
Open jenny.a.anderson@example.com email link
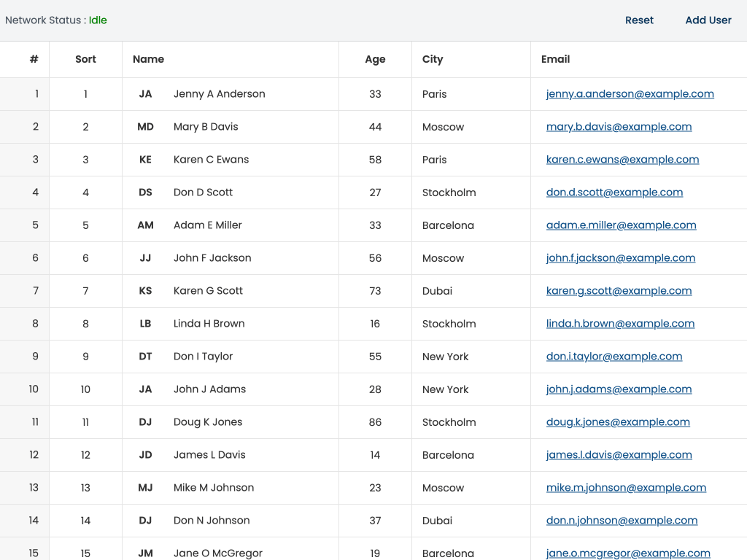[630, 94]
